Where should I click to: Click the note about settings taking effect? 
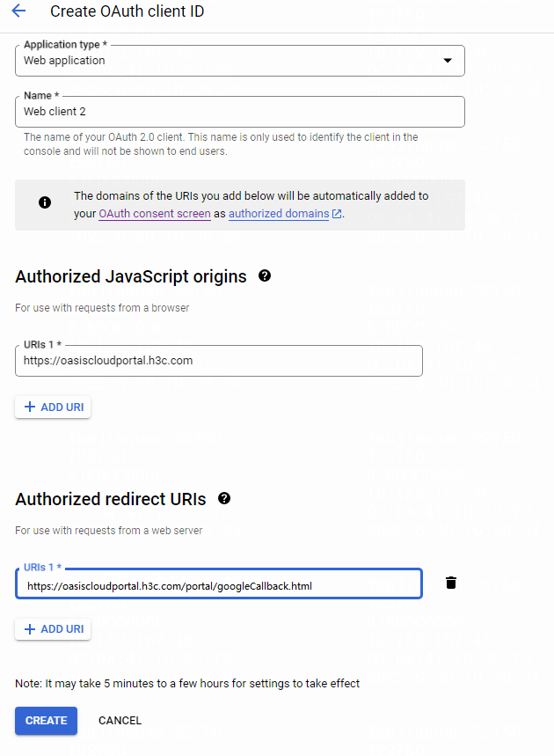click(x=187, y=684)
